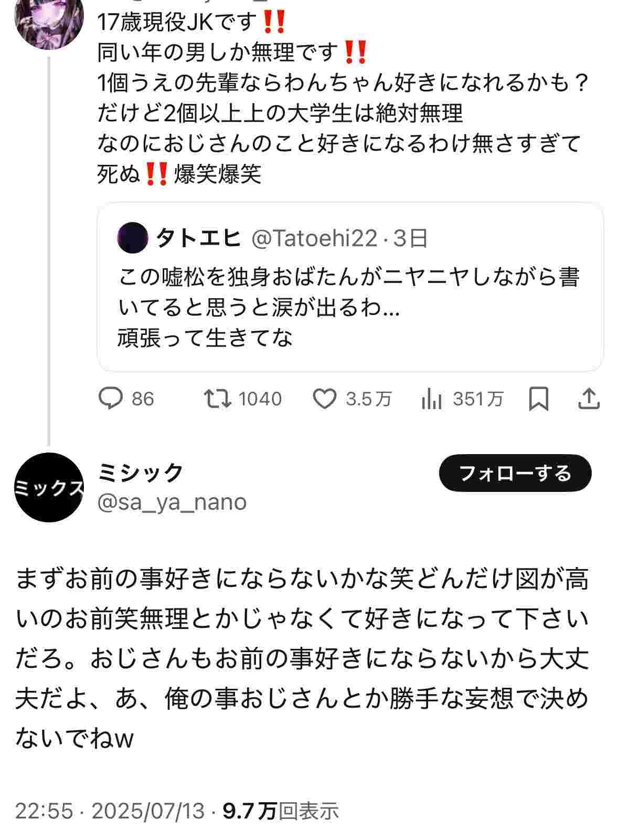
Task: Tap the retweet arrows icon
Action: 218,399
